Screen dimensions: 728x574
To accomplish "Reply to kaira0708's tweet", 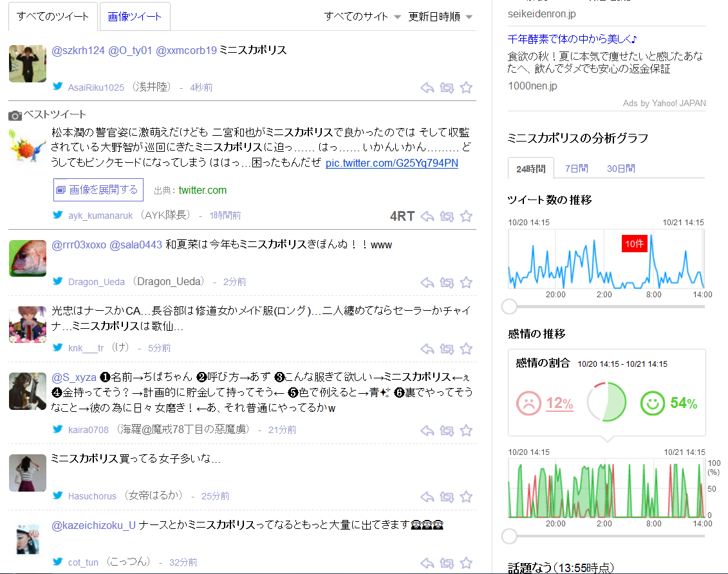I will coord(427,430).
